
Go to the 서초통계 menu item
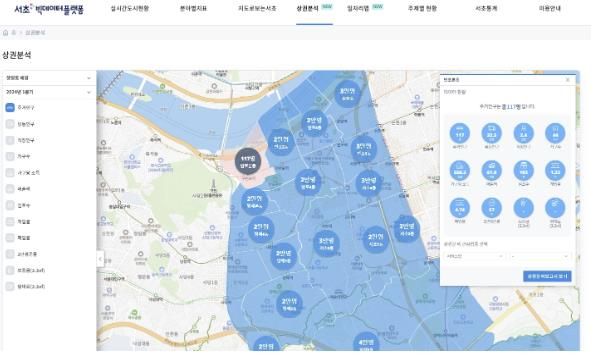click(486, 8)
